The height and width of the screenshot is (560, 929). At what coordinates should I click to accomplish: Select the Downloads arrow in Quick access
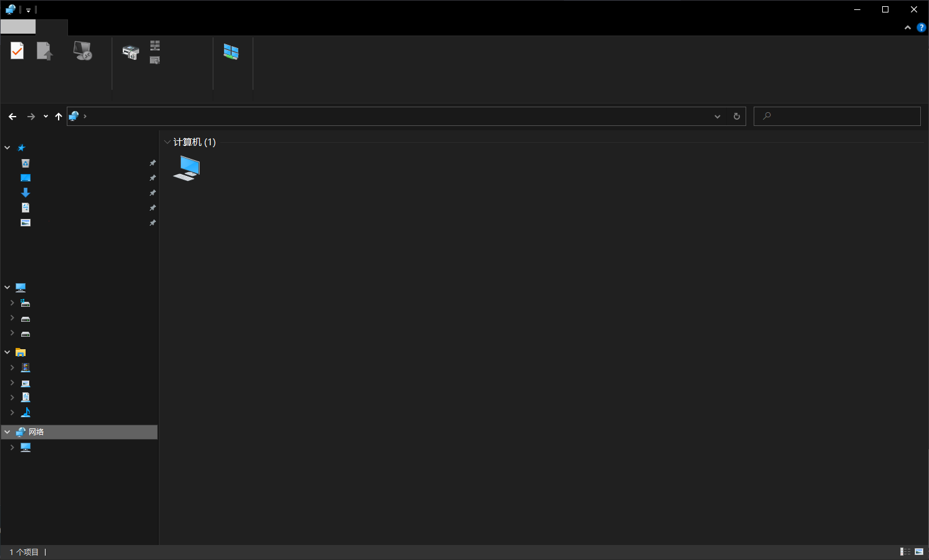click(x=26, y=193)
